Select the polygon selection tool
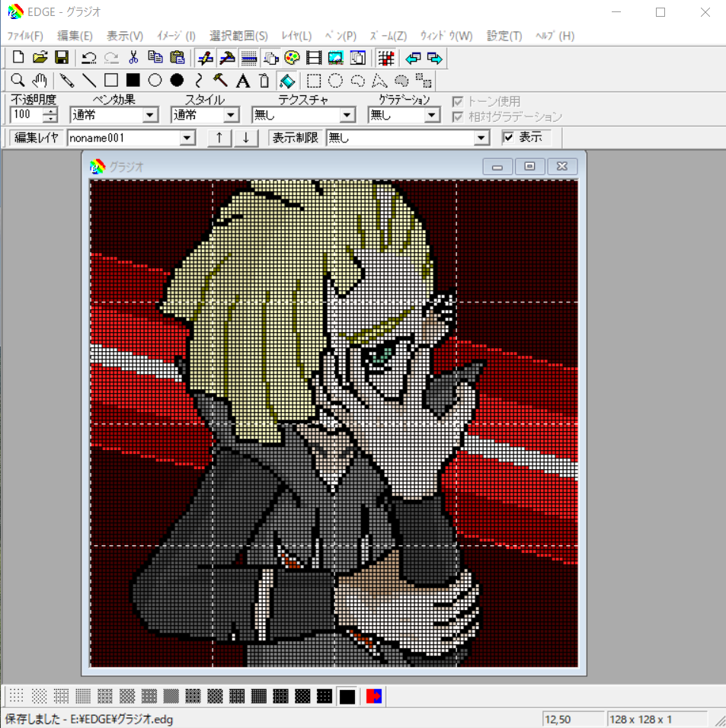Image resolution: width=726 pixels, height=728 pixels. pyautogui.click(x=379, y=81)
